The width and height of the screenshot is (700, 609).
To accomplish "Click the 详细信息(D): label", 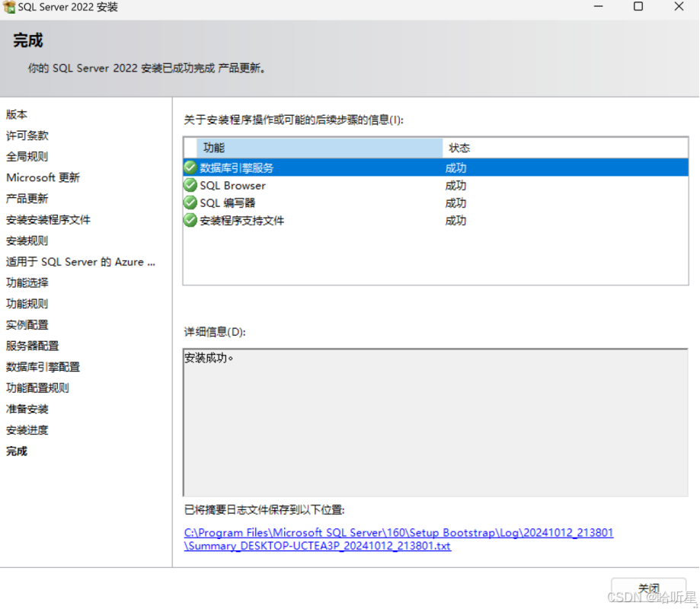I will [215, 331].
